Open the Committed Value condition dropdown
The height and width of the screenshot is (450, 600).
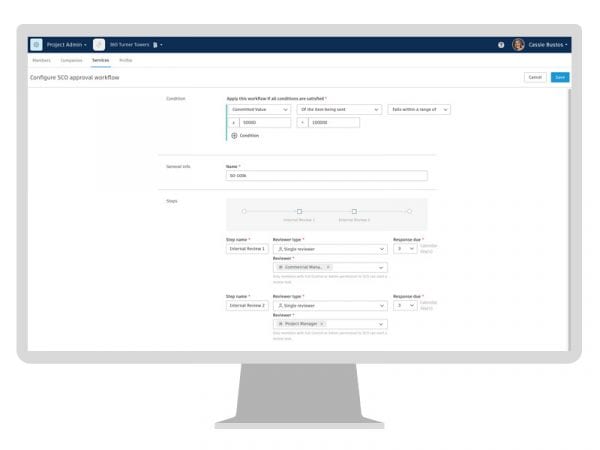point(259,109)
